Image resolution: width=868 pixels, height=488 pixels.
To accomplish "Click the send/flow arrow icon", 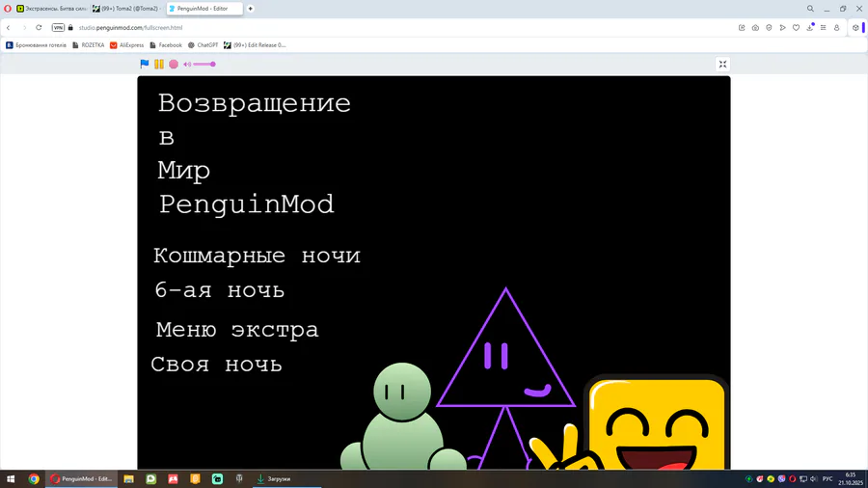I will [x=782, y=28].
